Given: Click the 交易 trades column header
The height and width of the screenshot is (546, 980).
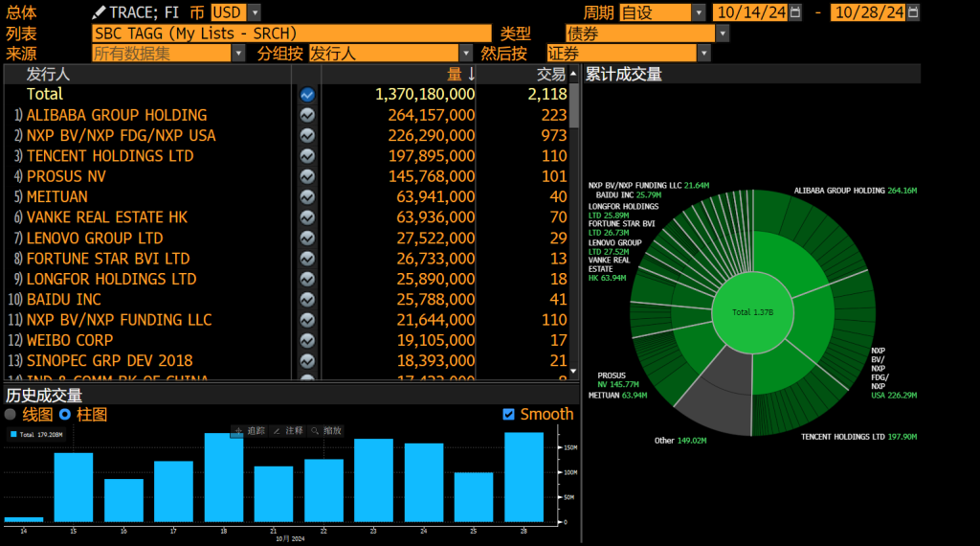Looking at the screenshot, I should [x=550, y=74].
